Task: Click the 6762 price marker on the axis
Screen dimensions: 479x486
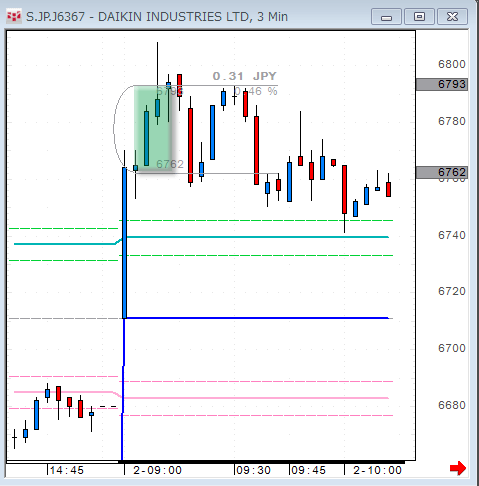Action: pyautogui.click(x=442, y=172)
